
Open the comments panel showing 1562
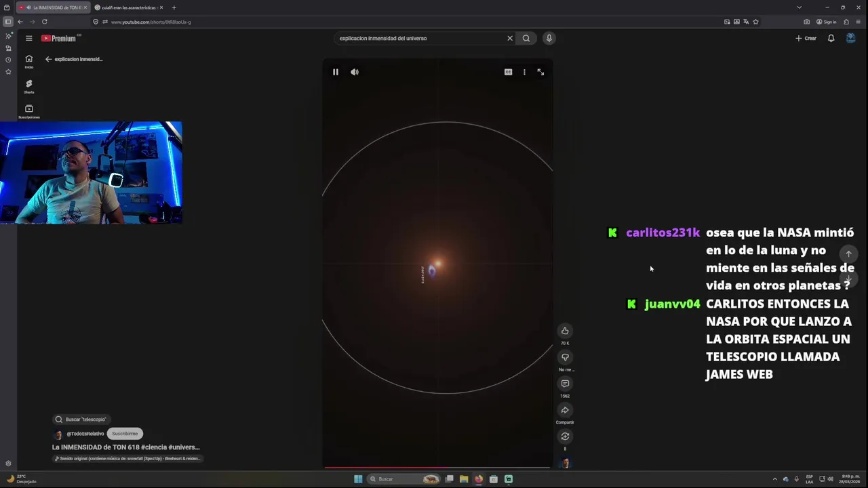click(x=565, y=384)
